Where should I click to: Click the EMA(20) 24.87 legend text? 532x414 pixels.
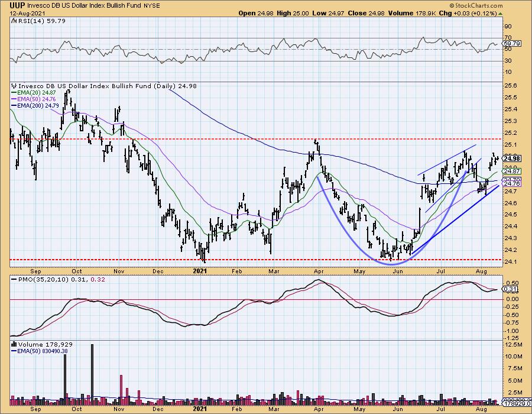[x=36, y=92]
